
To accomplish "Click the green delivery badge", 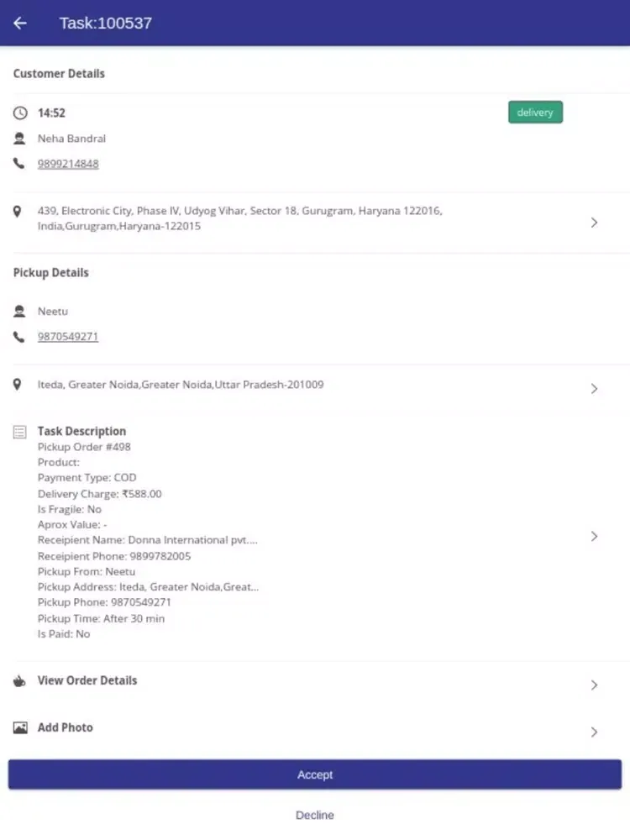I will point(535,113).
